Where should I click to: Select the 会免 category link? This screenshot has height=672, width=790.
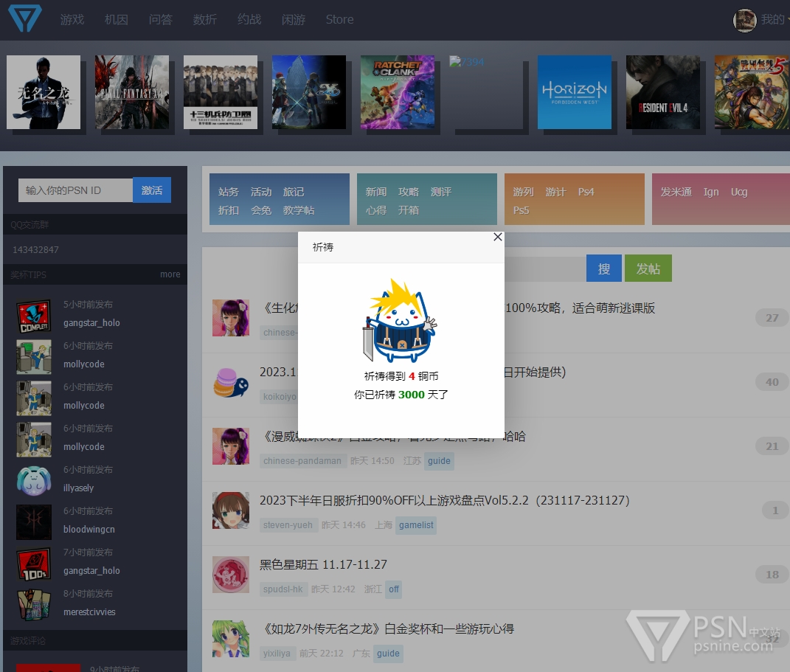click(261, 210)
